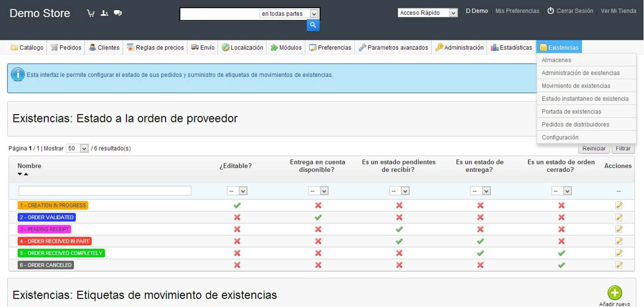
Task: Toggle closed-order check for ORDER RECEIVED COMPLETELY
Action: [x=561, y=253]
